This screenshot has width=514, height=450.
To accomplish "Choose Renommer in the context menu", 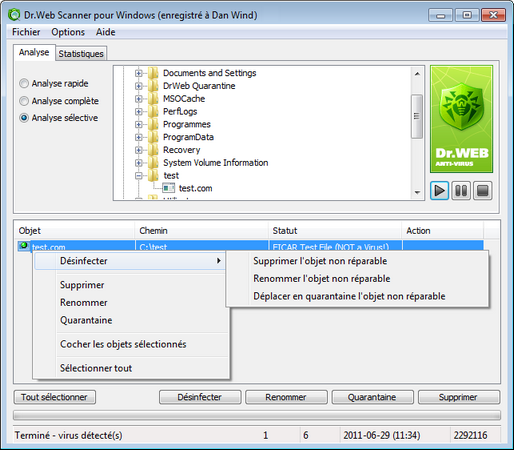I will pyautogui.click(x=84, y=302).
